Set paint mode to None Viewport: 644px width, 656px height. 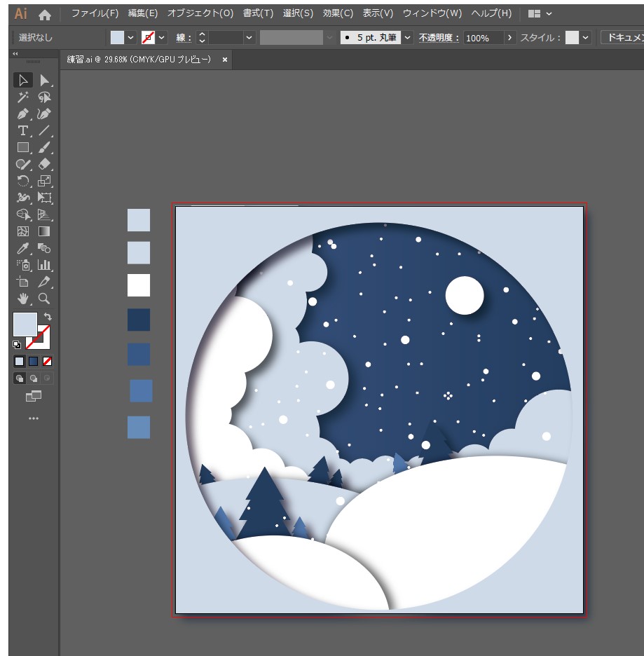tap(47, 361)
